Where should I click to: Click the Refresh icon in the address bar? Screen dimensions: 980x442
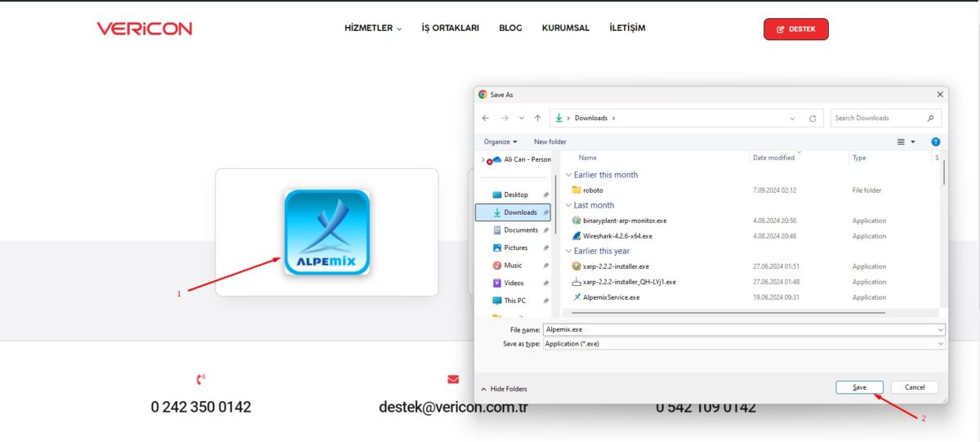tap(813, 118)
